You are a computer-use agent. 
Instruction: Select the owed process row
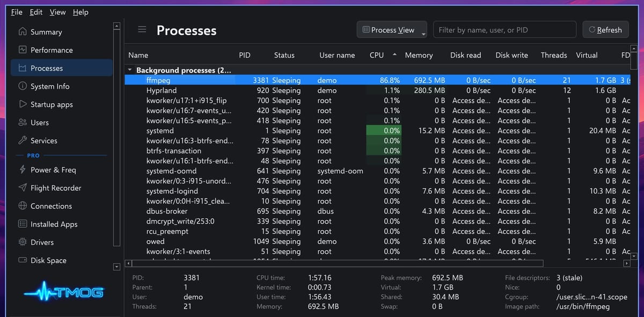coord(378,241)
